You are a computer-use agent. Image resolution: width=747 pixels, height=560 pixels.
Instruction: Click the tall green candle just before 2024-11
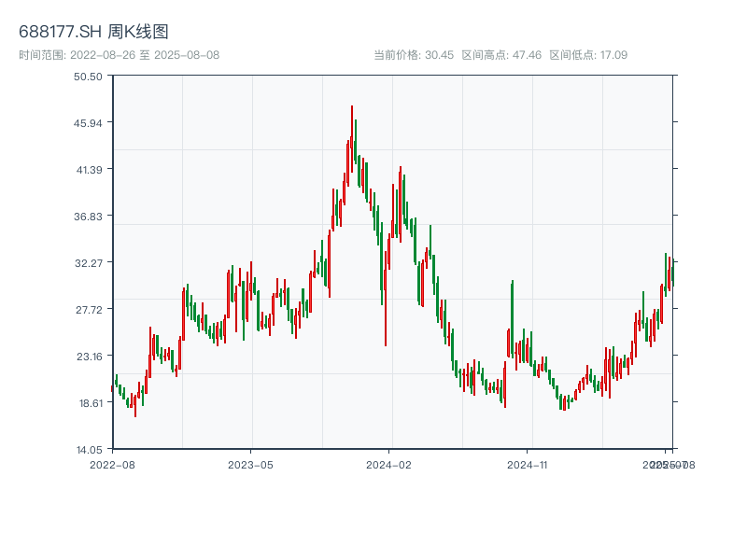[x=512, y=319]
